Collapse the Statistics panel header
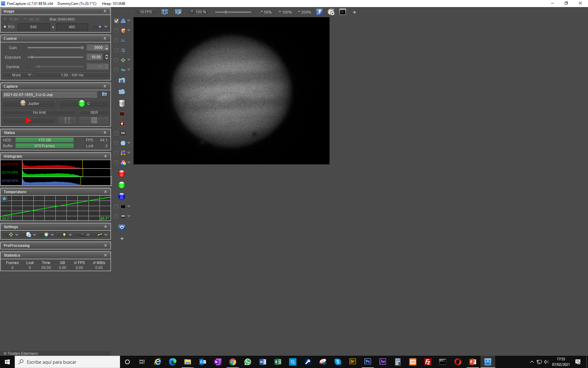 [105, 255]
